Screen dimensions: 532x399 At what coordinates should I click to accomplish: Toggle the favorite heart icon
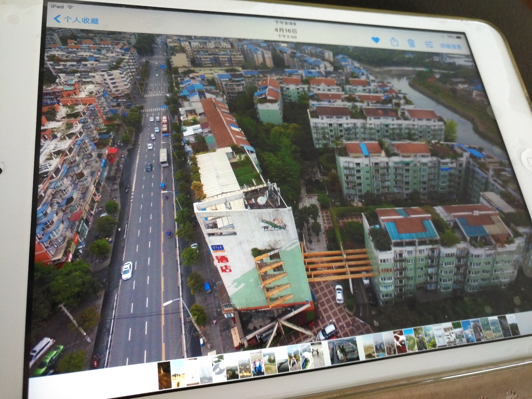pyautogui.click(x=376, y=40)
